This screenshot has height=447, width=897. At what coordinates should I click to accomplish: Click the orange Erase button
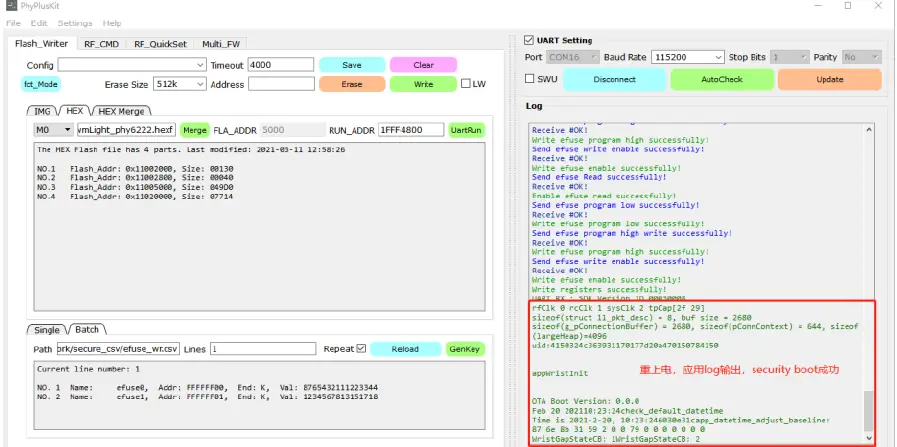[352, 84]
